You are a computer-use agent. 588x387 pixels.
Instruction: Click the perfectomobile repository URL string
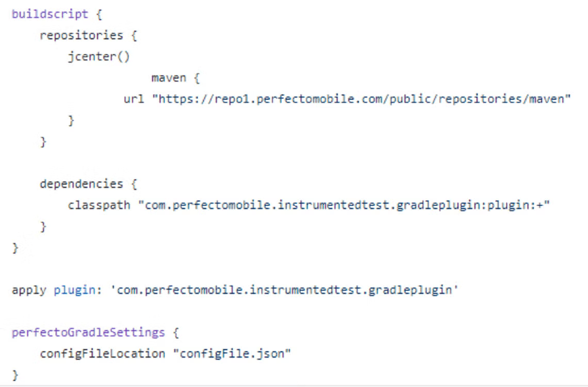[361, 99]
